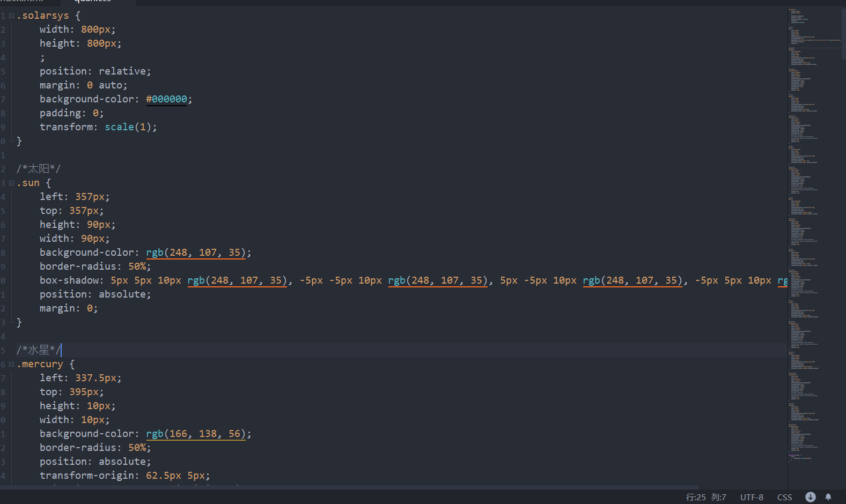Open the UTF-8 encoding selector
The height and width of the screenshot is (504, 846).
pos(752,497)
